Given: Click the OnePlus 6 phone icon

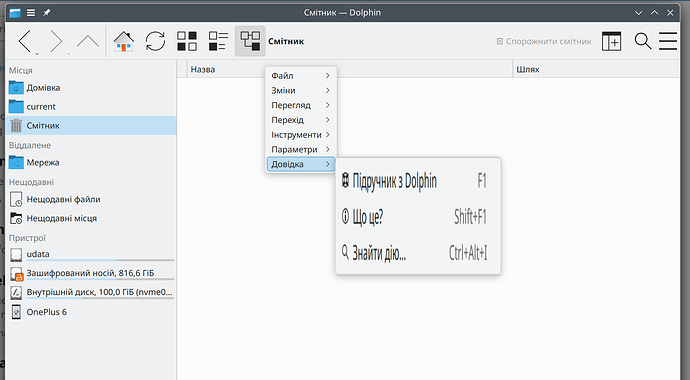Looking at the screenshot, I should tap(16, 312).
